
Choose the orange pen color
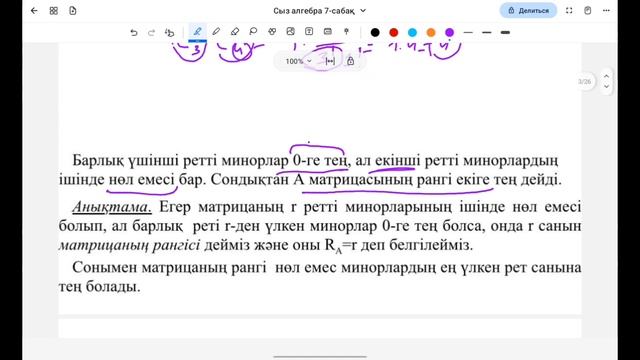point(431,32)
